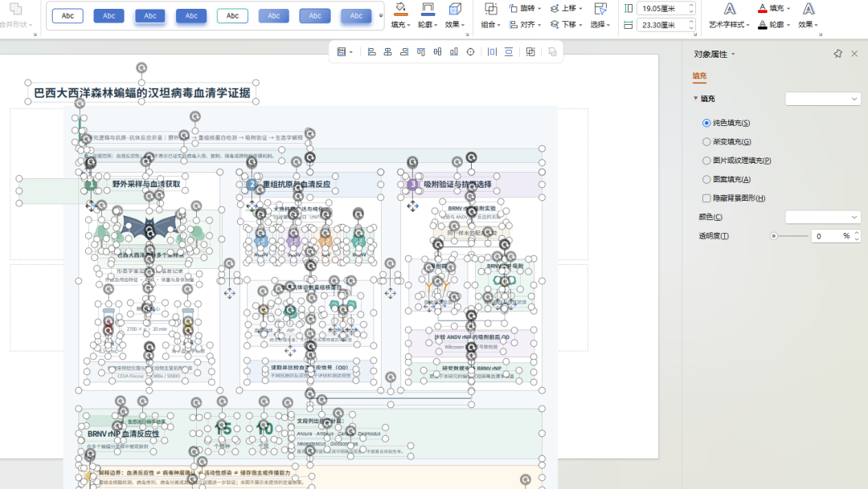Enable 隐藏背景图形 checkbox
Screen dimensions: 868x489
(706, 198)
